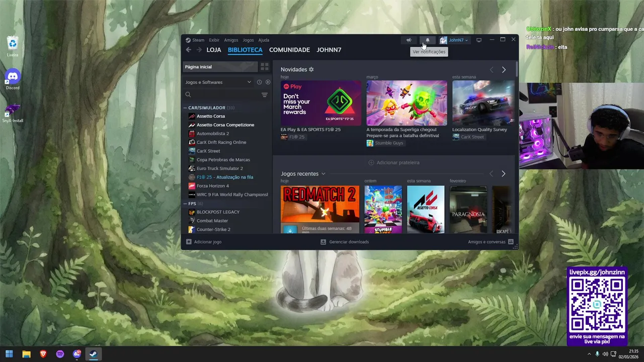Screen dimensions: 644x362
Task: Open the Amigos menu
Action: tap(231, 40)
